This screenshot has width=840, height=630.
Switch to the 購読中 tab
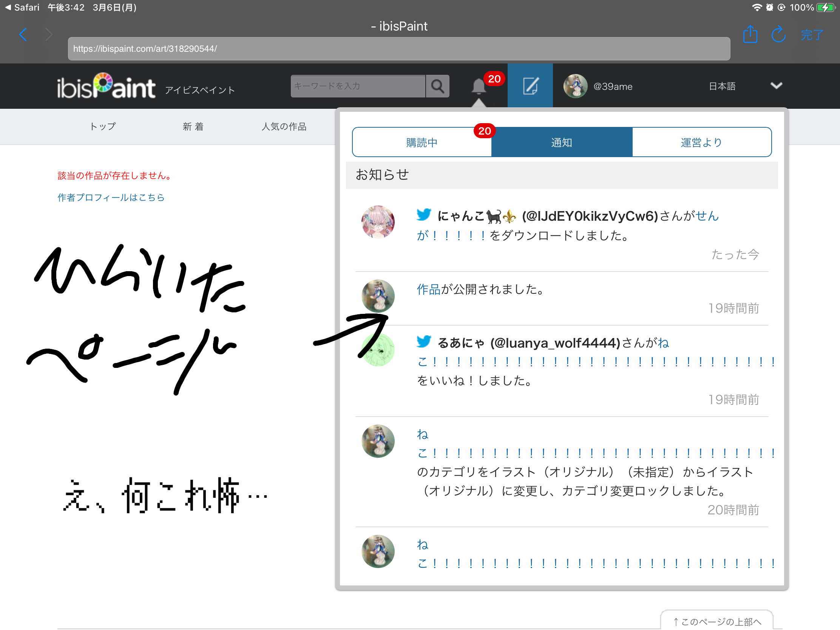pyautogui.click(x=422, y=142)
